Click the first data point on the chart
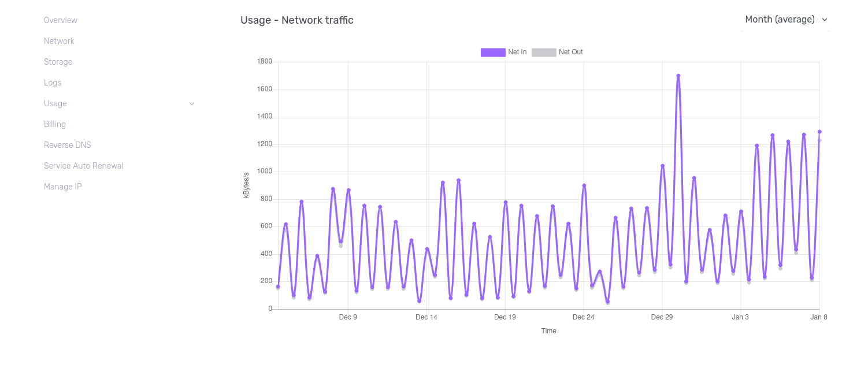 (278, 287)
